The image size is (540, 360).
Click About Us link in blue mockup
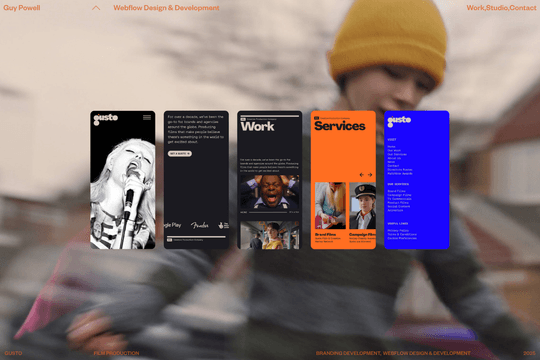coord(394,158)
